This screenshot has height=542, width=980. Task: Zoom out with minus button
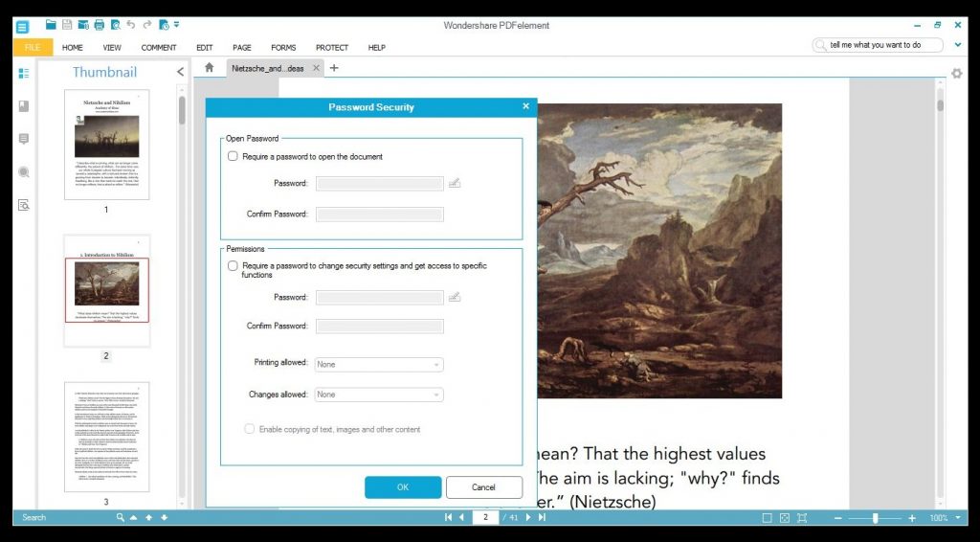click(x=838, y=518)
